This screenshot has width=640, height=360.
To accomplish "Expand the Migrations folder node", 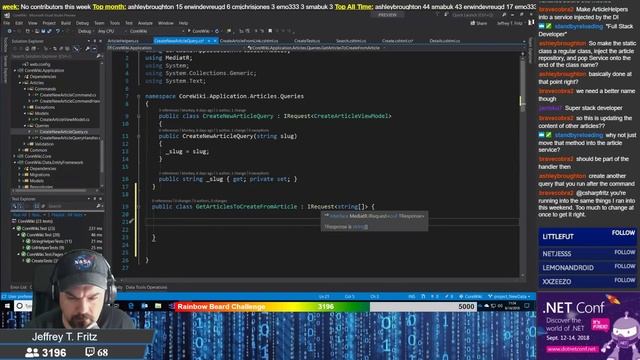I will [x=20, y=175].
